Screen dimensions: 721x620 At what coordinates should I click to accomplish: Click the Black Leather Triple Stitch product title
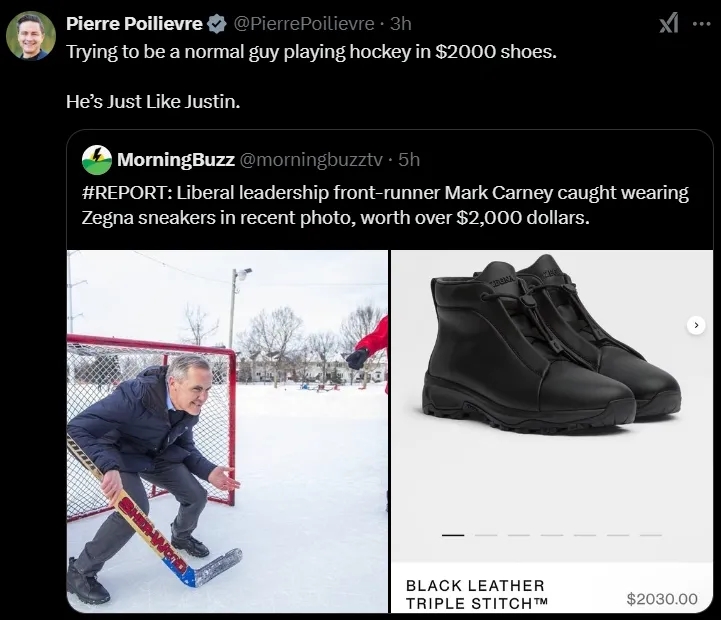coord(477,594)
